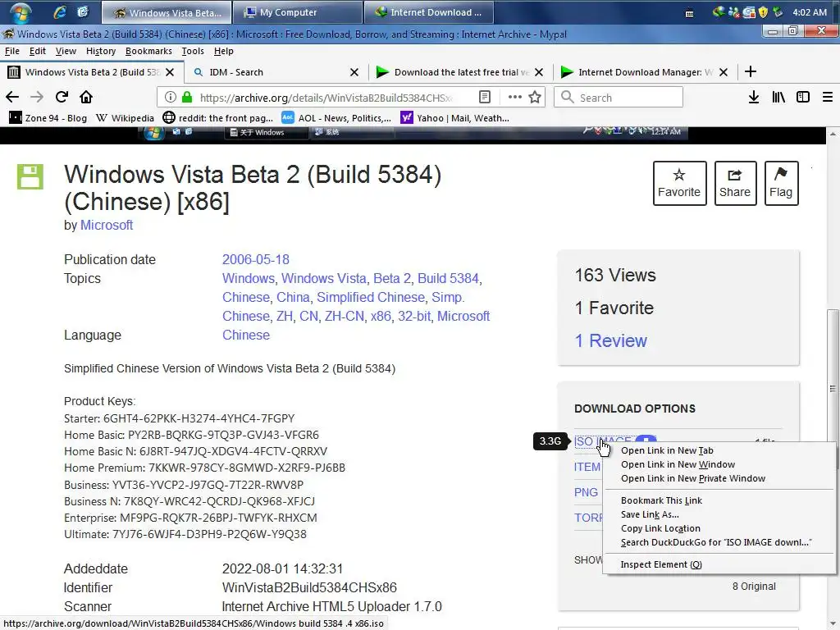The image size is (840, 630).
Task: Click the Favorite star button
Action: coord(679,183)
